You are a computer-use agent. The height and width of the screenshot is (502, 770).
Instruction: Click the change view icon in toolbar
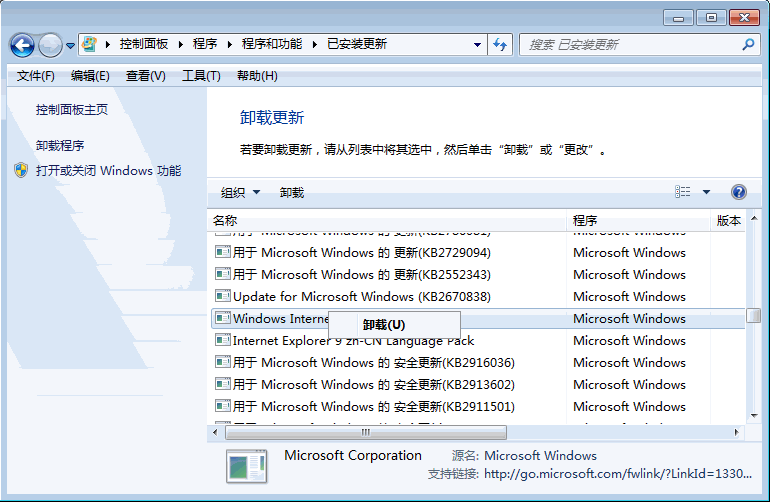coord(683,192)
